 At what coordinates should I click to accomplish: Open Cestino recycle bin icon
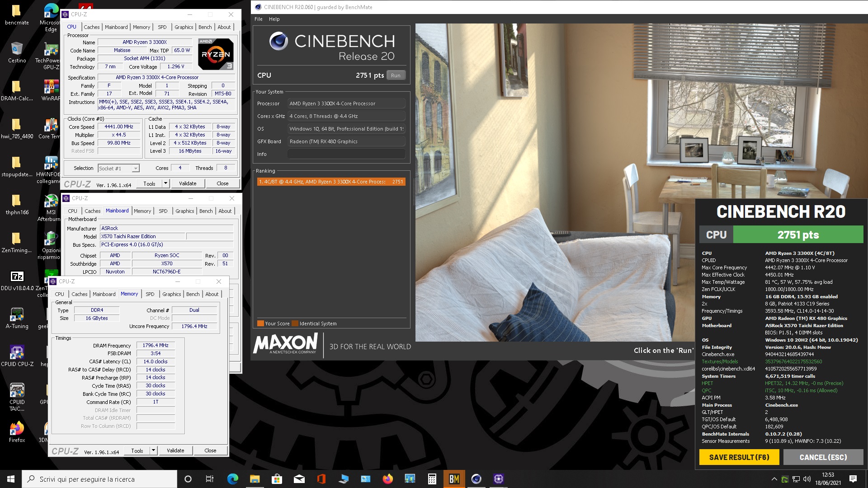click(x=17, y=52)
